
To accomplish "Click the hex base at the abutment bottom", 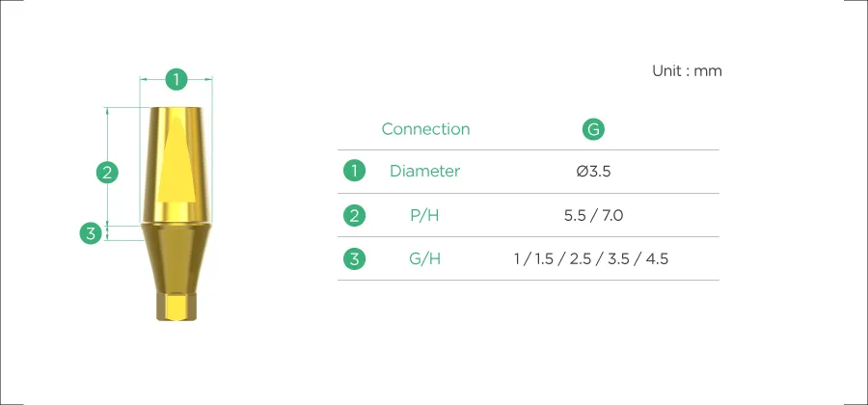I will [176, 308].
